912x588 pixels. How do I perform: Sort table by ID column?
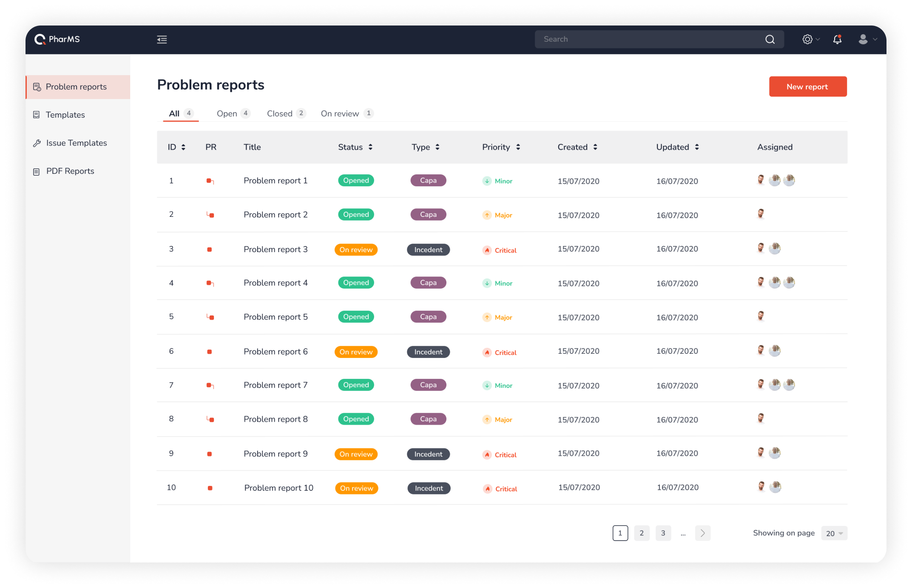pos(183,147)
